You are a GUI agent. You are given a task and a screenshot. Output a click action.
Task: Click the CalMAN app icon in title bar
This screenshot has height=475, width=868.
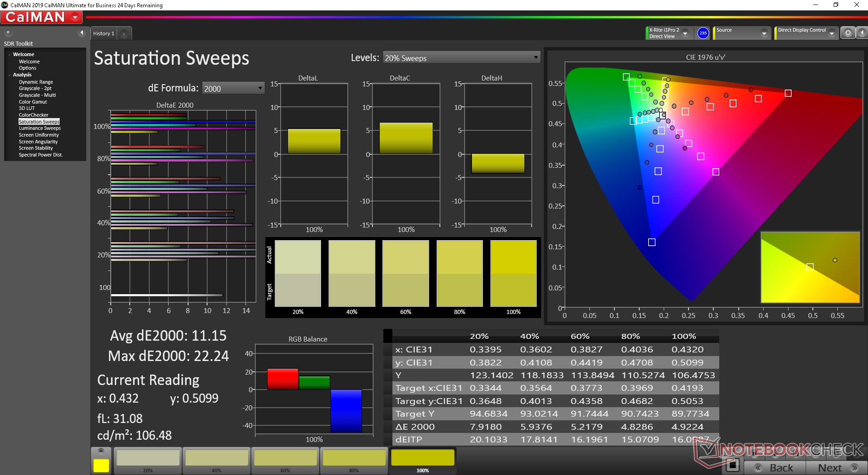tap(5, 5)
